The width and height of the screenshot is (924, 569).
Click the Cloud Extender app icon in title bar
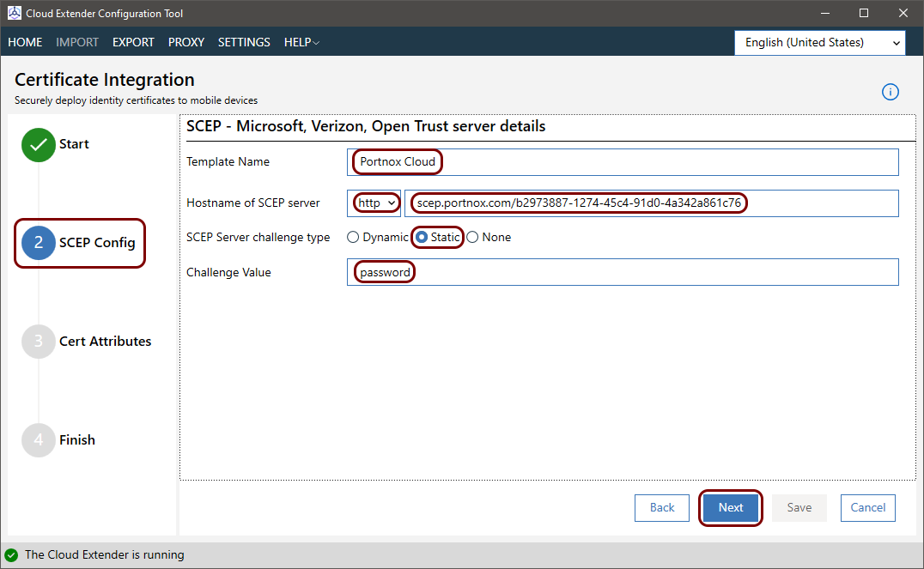[x=14, y=14]
